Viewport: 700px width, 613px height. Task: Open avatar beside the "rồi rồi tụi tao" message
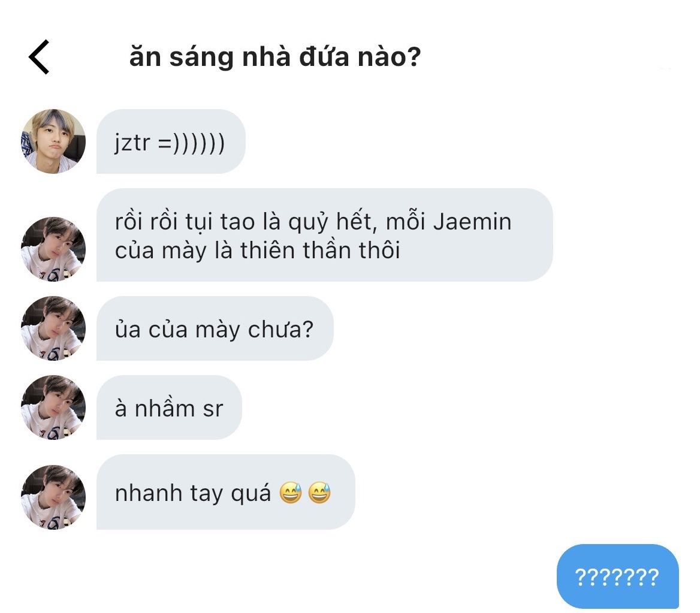click(x=53, y=249)
